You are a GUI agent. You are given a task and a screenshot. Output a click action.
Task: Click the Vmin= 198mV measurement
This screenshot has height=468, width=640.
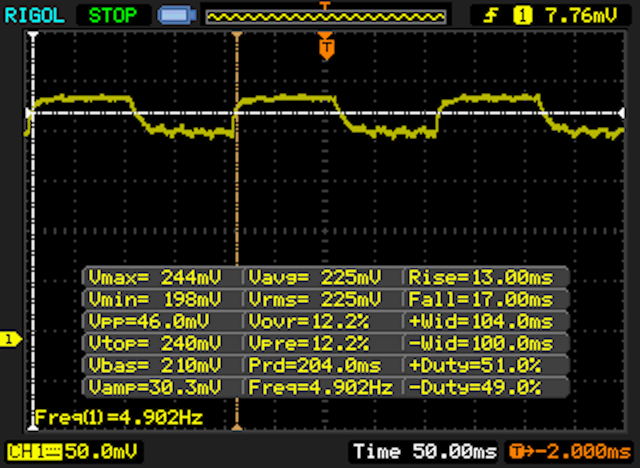coord(155,300)
